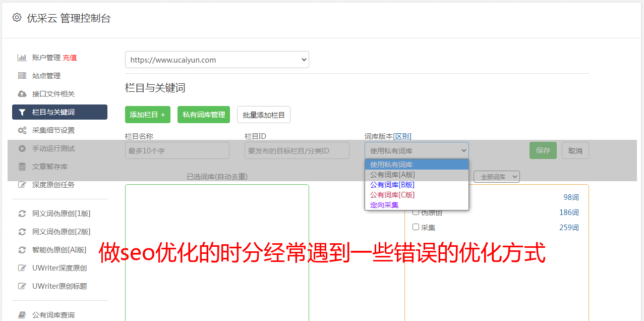Click the bar chart icon for 账户管理
This screenshot has width=644, height=321.
pos(22,58)
